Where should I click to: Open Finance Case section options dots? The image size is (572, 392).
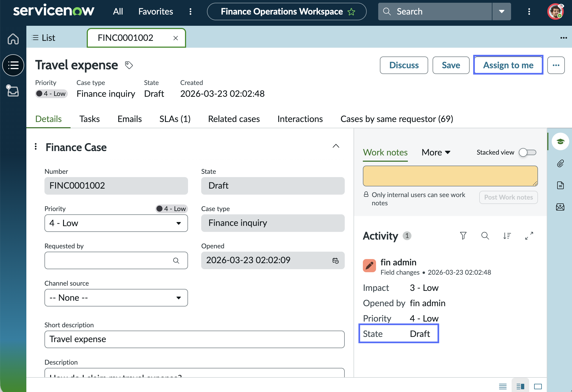(36, 147)
